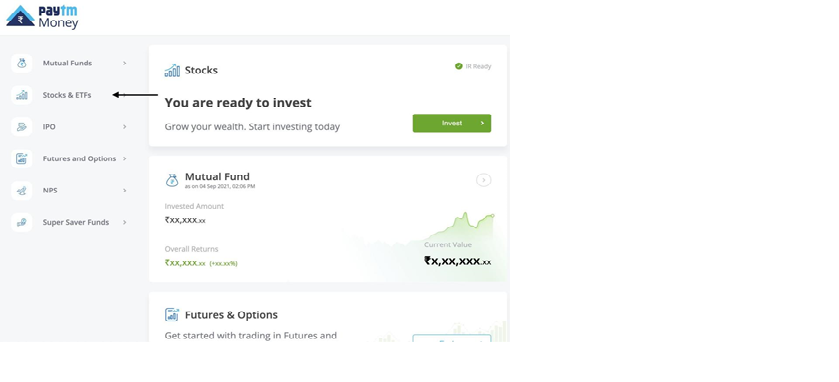The width and height of the screenshot is (839, 382).
Task: Open Stocks & ETFs menu item
Action: [67, 95]
